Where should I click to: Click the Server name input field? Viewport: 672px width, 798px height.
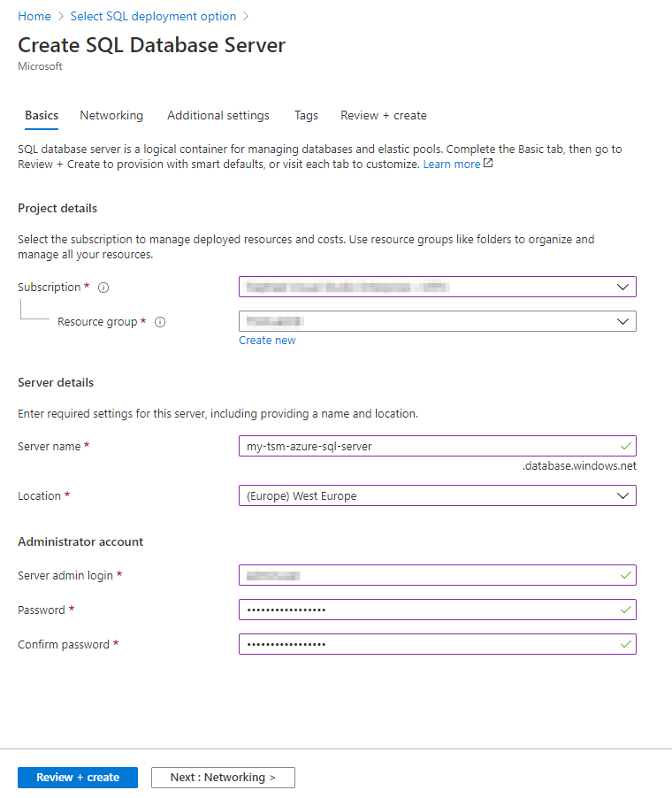point(424,446)
